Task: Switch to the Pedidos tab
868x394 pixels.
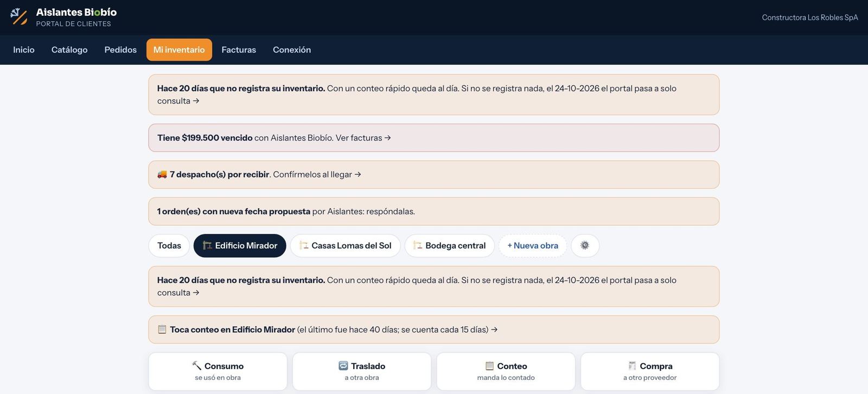Action: [120, 49]
